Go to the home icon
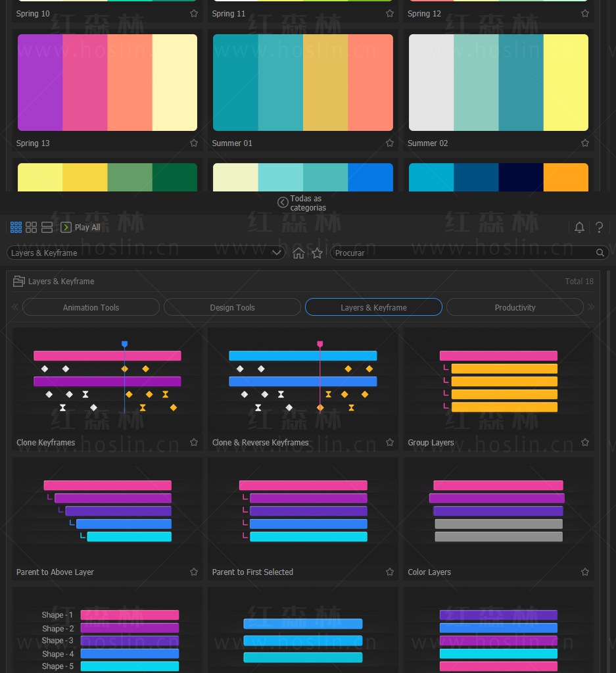 [298, 253]
